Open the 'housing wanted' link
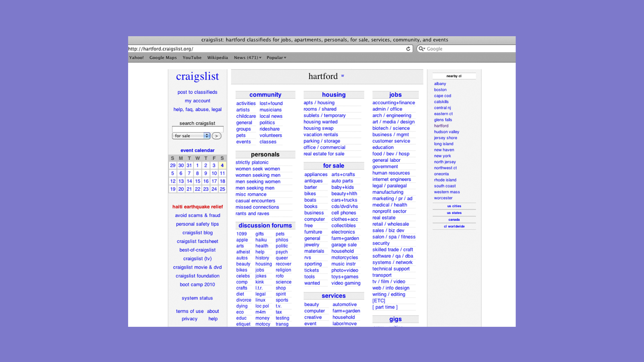Screen dimensions: 644x362 pos(320,122)
